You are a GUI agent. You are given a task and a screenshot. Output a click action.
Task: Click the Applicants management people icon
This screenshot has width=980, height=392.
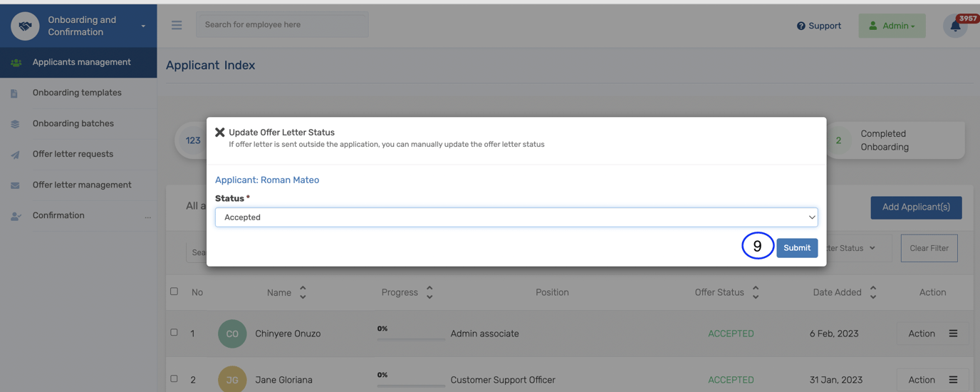(16, 63)
